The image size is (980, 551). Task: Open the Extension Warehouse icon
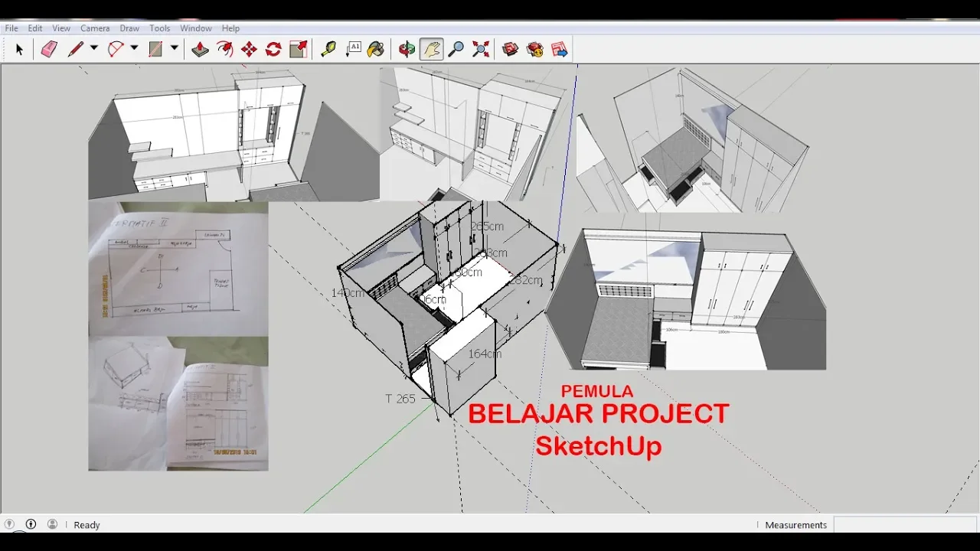coord(535,50)
